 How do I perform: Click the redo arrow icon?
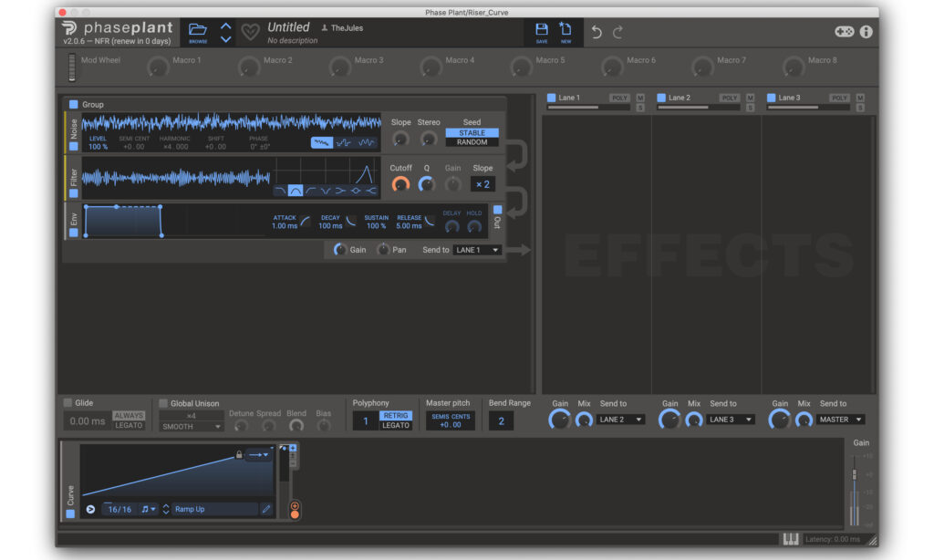[x=618, y=32]
